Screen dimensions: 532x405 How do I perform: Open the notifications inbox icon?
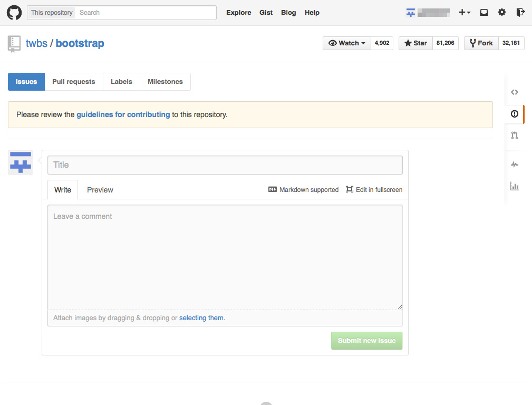point(484,13)
